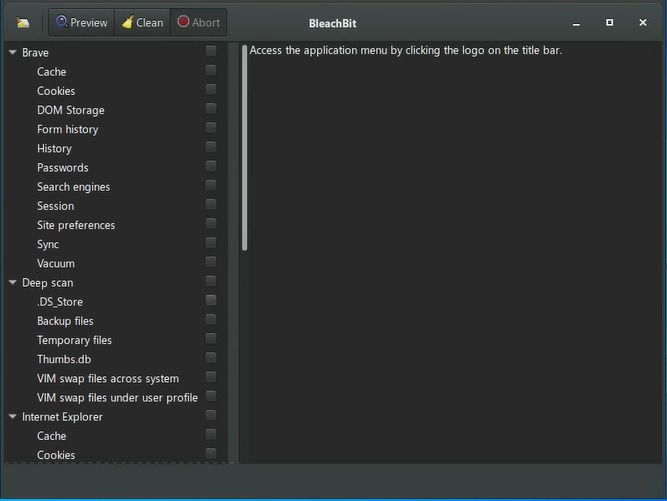Open the BleachBit logo application menu

(x=23, y=23)
